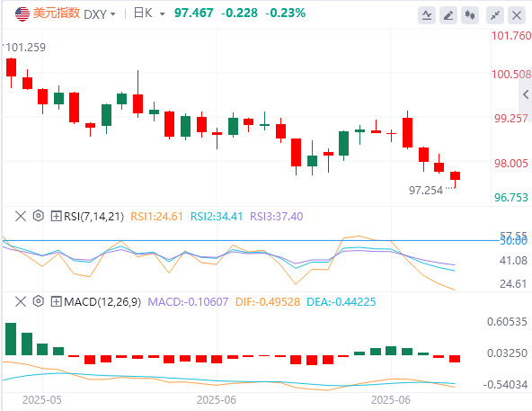Remove the RSI indicator panel
The image size is (532, 411).
click(21, 216)
